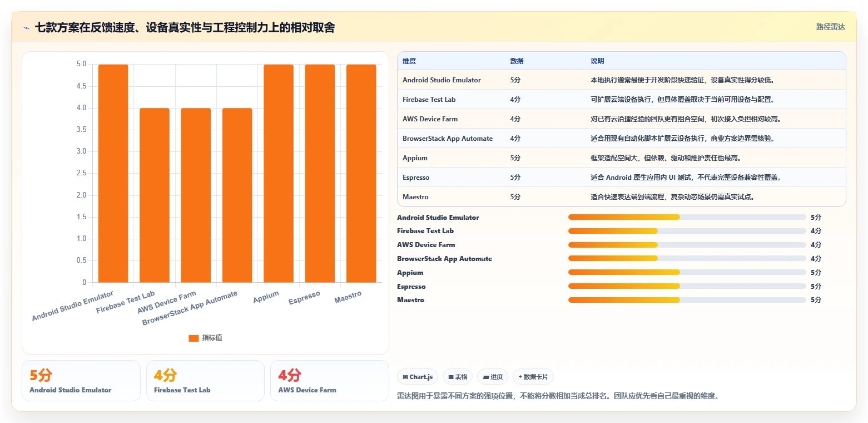Click the AWS Device Farm progress bar
This screenshot has height=423, width=868.
(x=687, y=245)
